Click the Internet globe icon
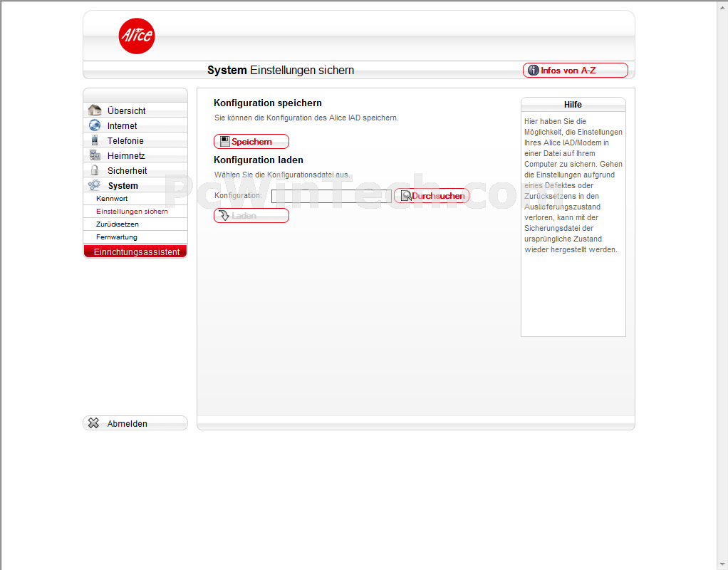 click(x=95, y=125)
